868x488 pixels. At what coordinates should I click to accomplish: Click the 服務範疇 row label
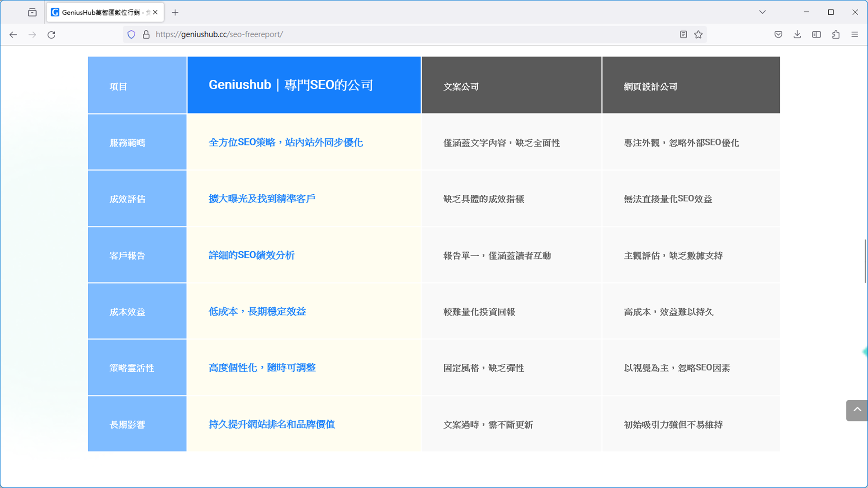[137, 142]
